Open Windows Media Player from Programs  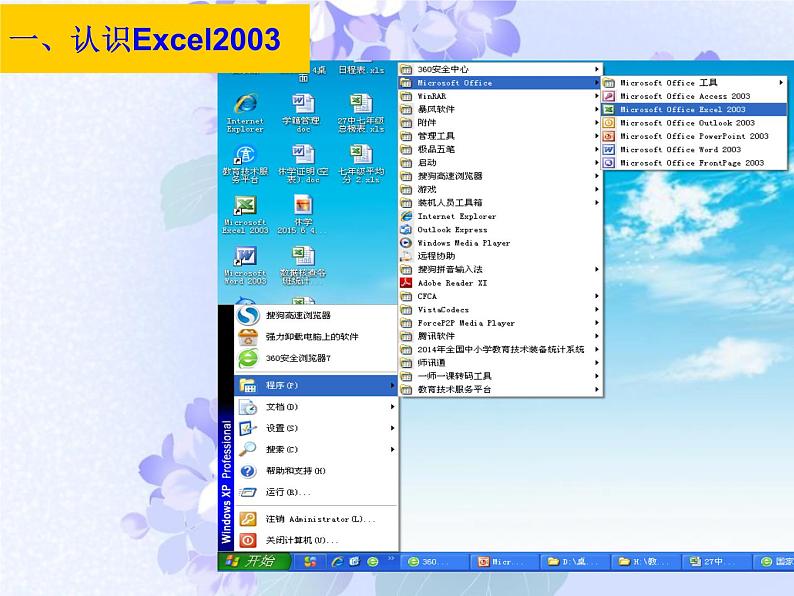pyautogui.click(x=500, y=243)
